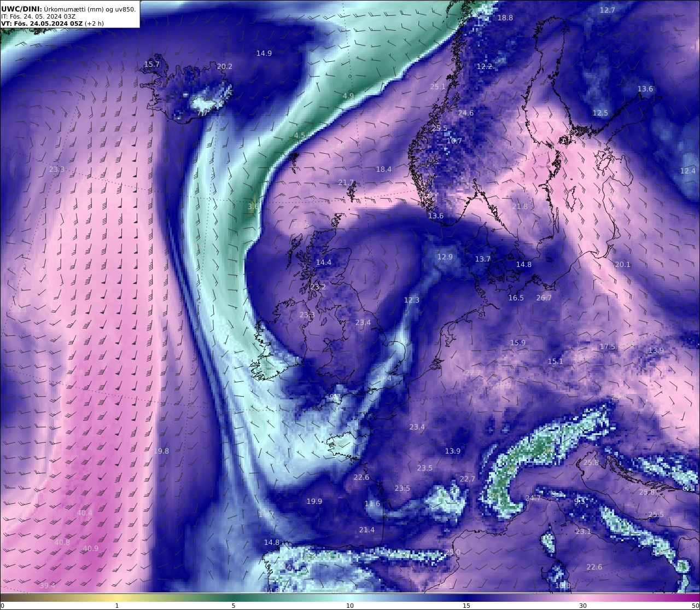The height and width of the screenshot is (610, 700).
Task: Click the 40.4 value in the Atlantic plume
Action: (85, 513)
